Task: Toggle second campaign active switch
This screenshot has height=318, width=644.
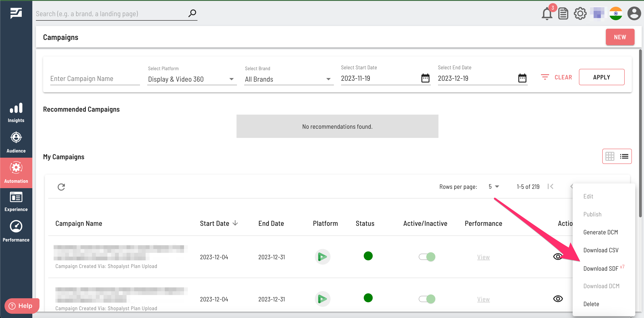Action: point(427,299)
